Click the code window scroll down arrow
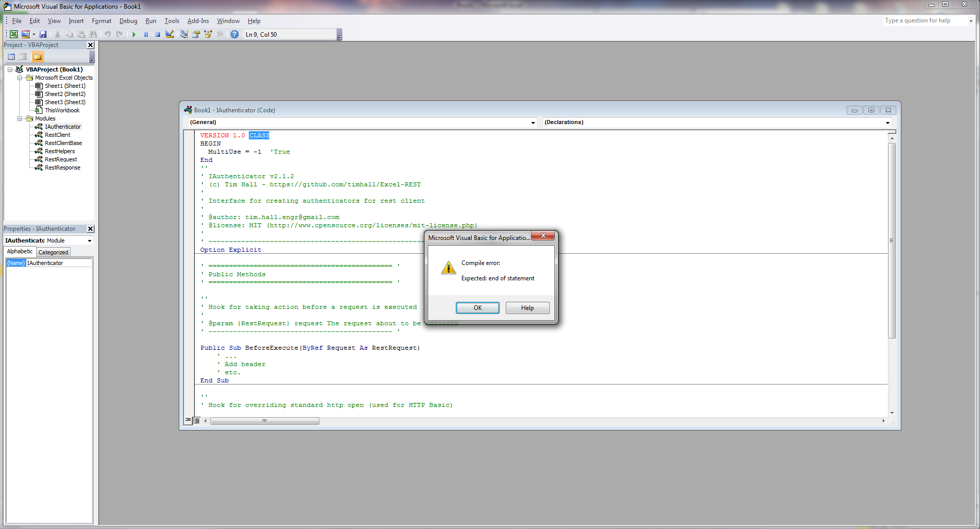Viewport: 980px width, 529px height. coord(892,413)
